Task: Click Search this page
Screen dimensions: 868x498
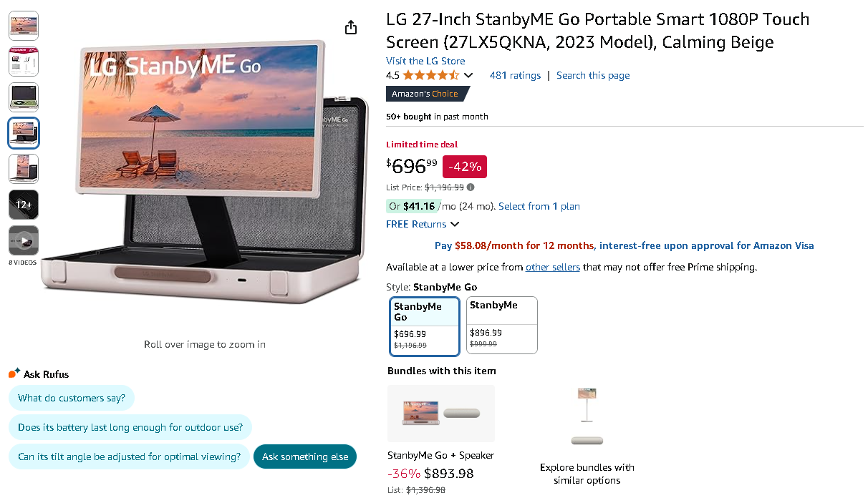Action: click(x=593, y=75)
